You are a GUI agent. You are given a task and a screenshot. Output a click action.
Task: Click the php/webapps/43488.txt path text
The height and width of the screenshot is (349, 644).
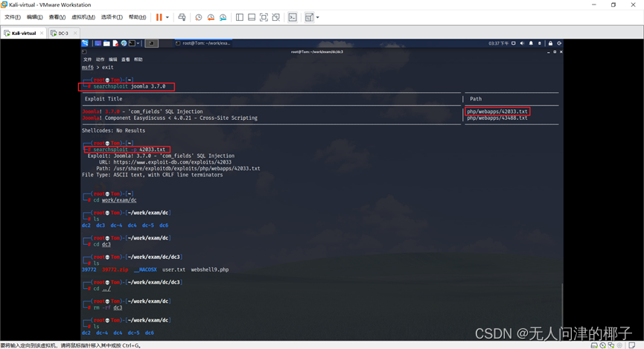(x=497, y=118)
